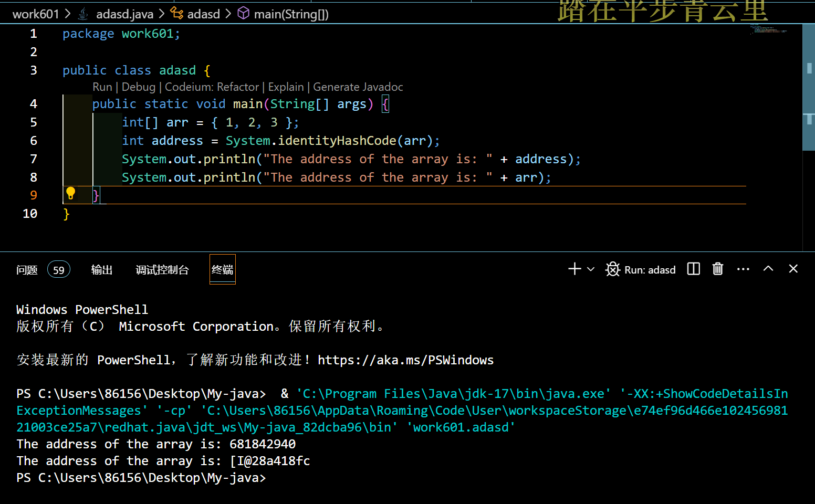The image size is (815, 504).
Task: Click 'Windows PowerShell' terminal header text
Action: (82, 310)
